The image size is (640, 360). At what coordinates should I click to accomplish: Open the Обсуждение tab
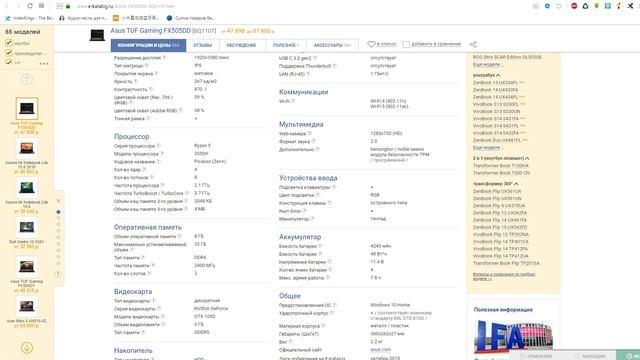pos(241,45)
